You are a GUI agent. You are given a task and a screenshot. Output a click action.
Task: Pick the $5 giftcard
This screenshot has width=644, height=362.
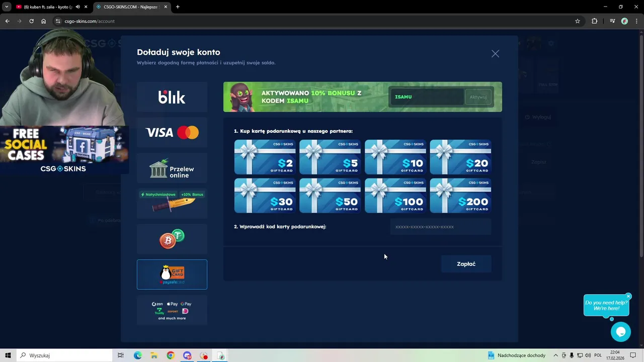[x=330, y=157]
